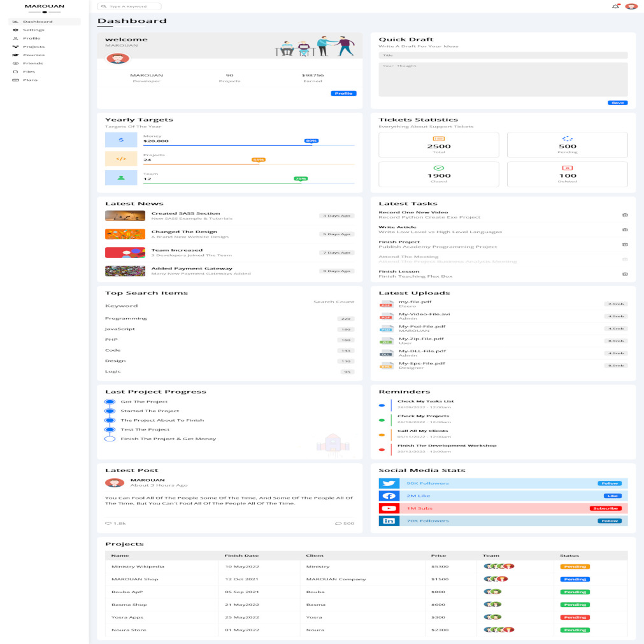Viewport: 644px width, 644px height.
Task: Click the Twitter icon in Social Media Stats
Action: [x=389, y=483]
